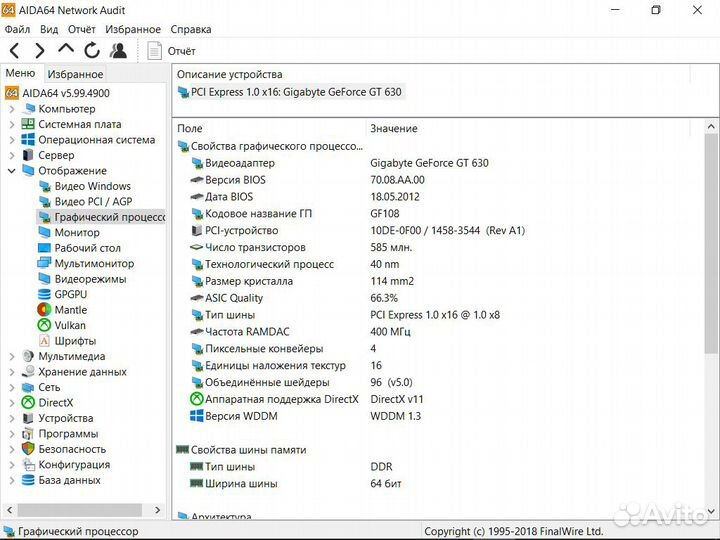
Task: Expand the Операционная система node
Action: [12, 140]
